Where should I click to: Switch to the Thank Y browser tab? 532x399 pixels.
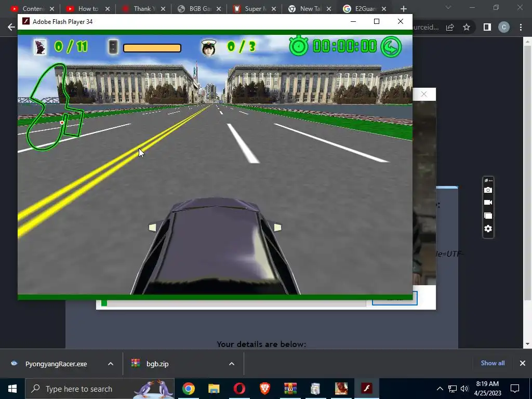pyautogui.click(x=144, y=9)
